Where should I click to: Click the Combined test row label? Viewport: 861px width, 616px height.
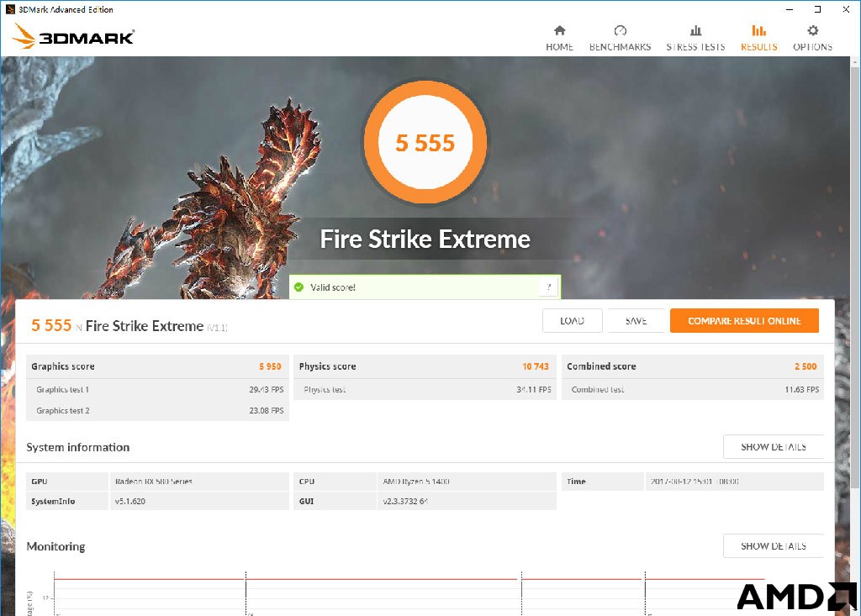pos(598,389)
